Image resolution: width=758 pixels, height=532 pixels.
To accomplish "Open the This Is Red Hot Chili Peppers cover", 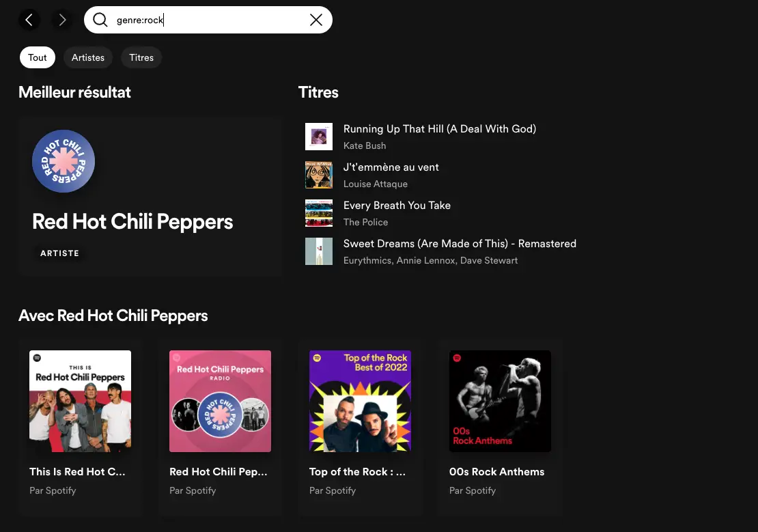I will click(x=81, y=401).
